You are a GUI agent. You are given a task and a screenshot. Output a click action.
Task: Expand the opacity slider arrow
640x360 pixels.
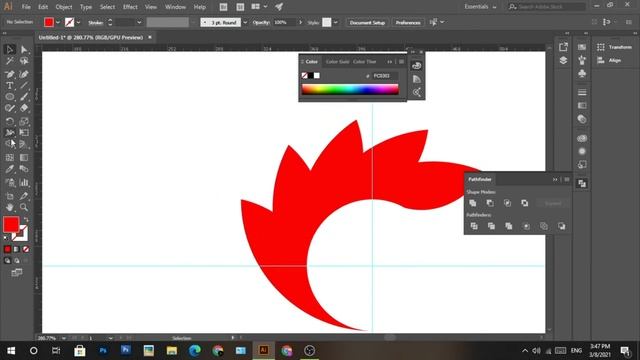click(301, 22)
